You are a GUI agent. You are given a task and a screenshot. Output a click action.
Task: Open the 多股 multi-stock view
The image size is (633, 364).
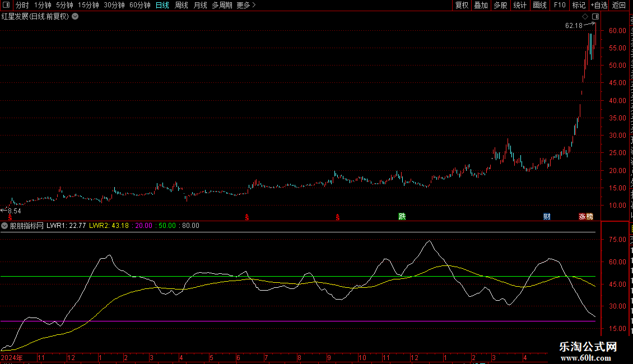click(500, 5)
